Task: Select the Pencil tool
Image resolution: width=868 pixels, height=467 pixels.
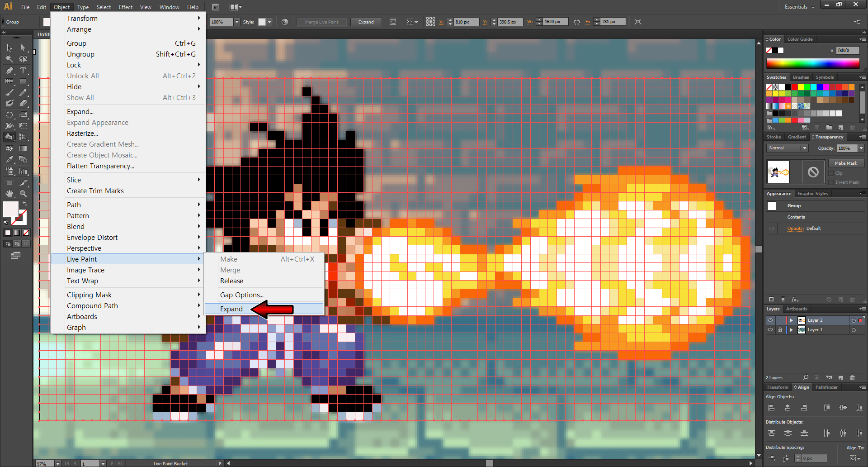Action: [x=23, y=92]
